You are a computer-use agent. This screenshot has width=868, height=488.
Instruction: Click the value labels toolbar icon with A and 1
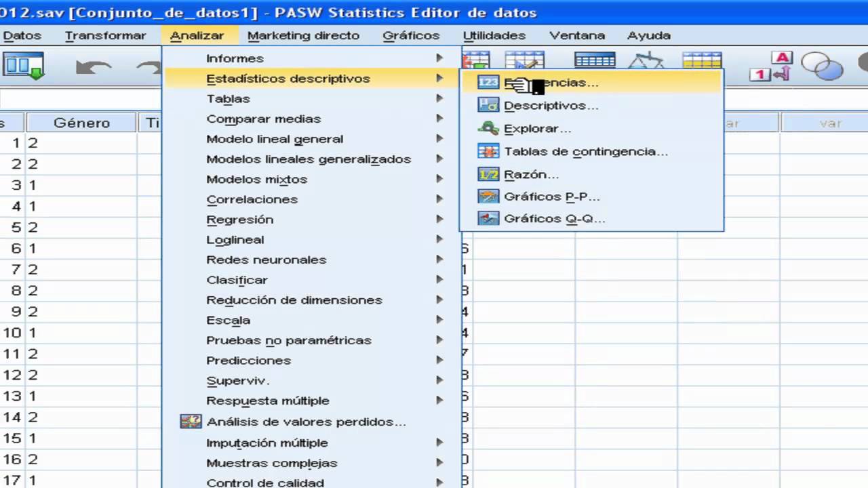tap(772, 67)
